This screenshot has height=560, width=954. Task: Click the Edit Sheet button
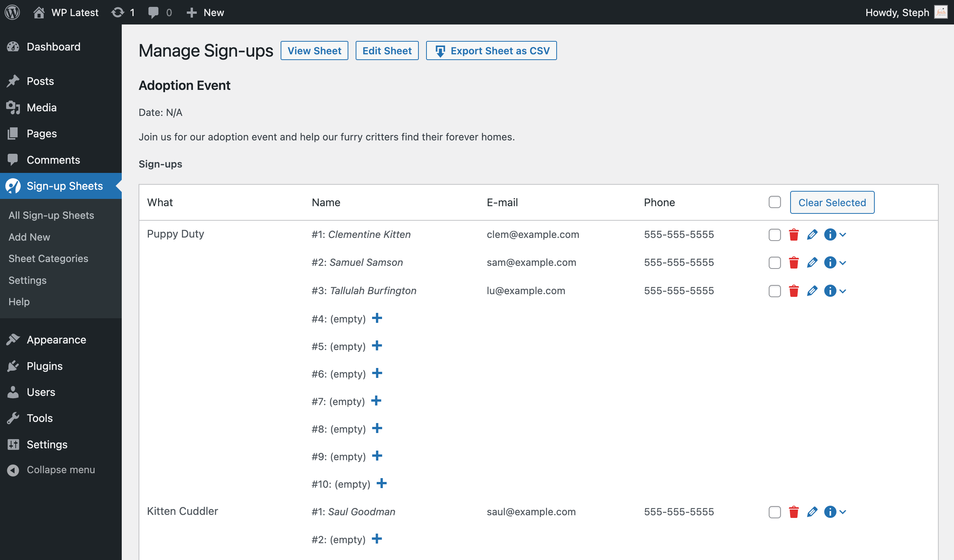coord(387,50)
